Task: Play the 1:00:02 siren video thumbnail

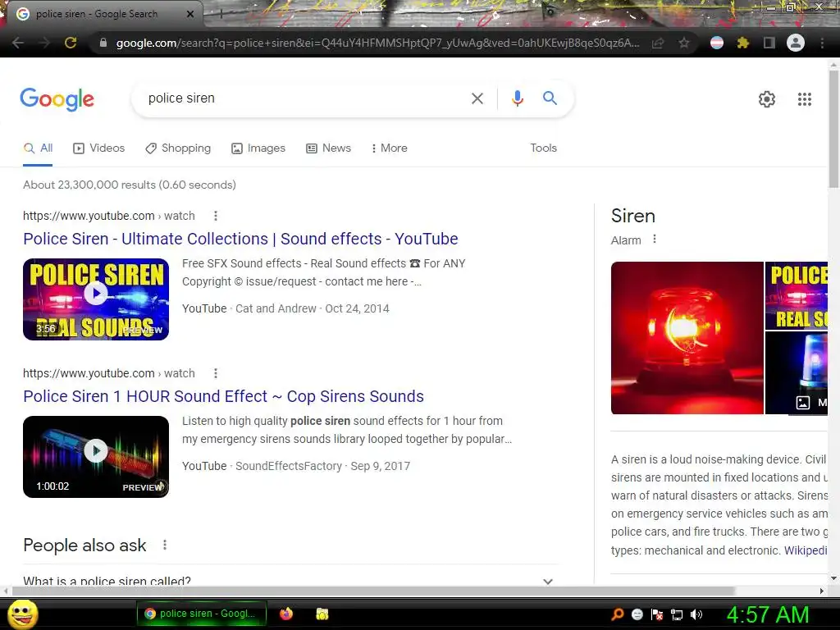Action: 96,456
